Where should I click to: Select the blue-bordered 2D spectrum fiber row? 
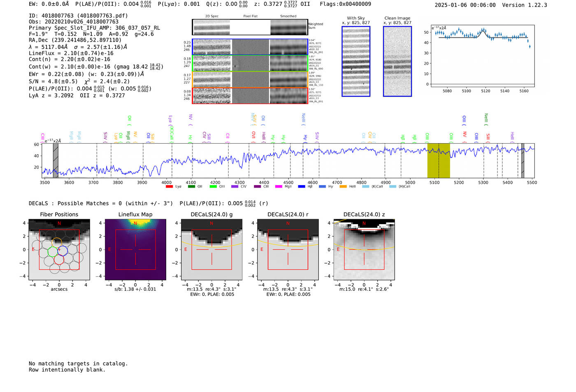click(250, 47)
